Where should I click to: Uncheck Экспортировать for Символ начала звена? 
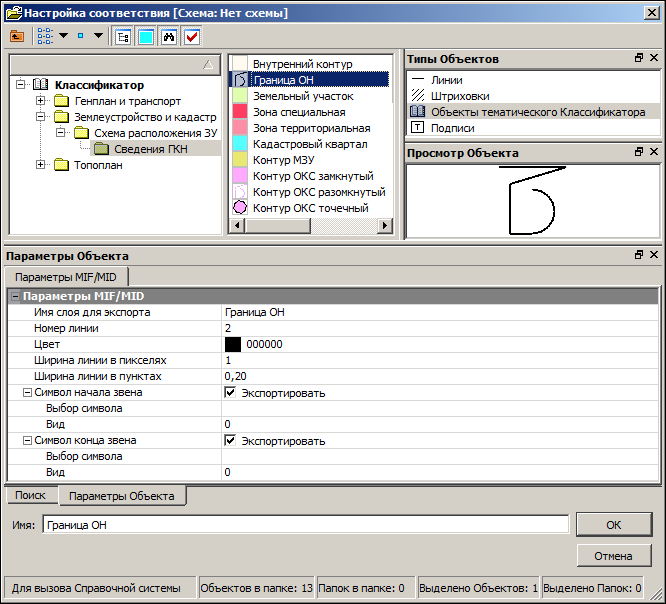[x=230, y=392]
